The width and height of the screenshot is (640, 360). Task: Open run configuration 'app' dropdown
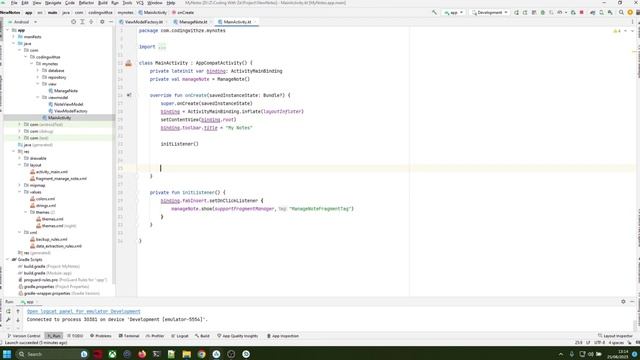453,12
